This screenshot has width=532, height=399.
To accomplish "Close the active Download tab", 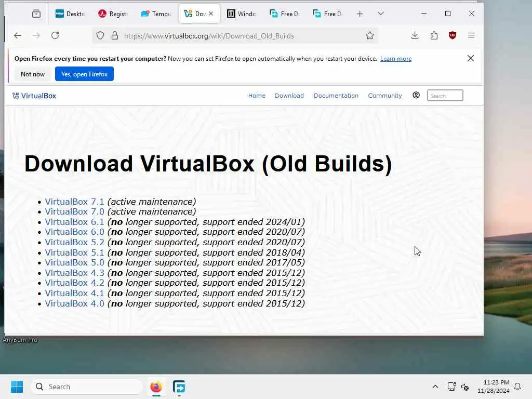I will (x=211, y=14).
